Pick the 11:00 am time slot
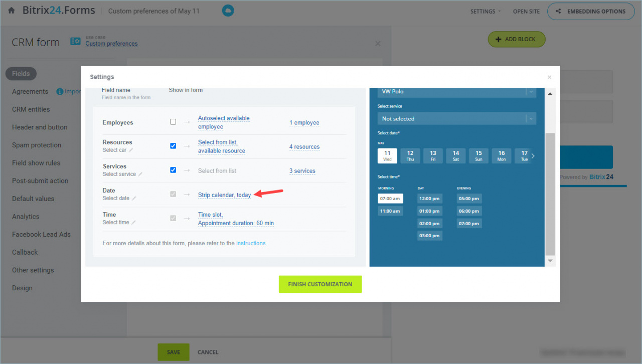642x364 pixels. click(x=390, y=211)
